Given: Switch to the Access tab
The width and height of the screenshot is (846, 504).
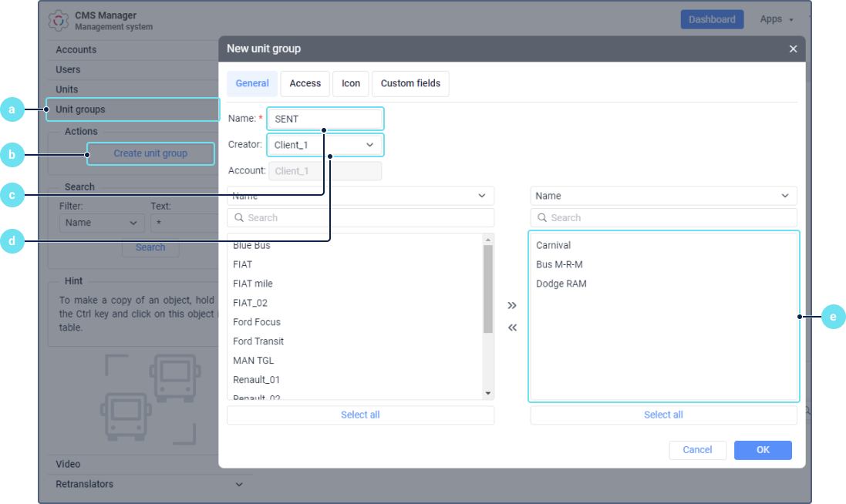Looking at the screenshot, I should coord(305,83).
